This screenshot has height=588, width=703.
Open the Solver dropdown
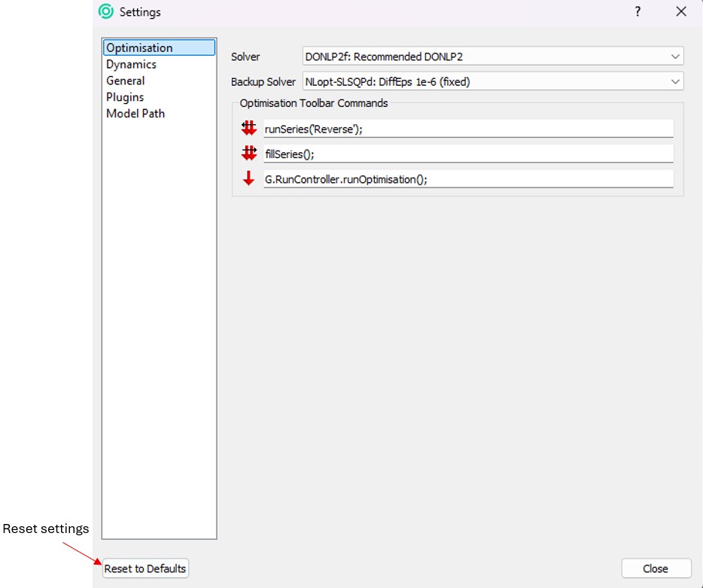point(492,56)
